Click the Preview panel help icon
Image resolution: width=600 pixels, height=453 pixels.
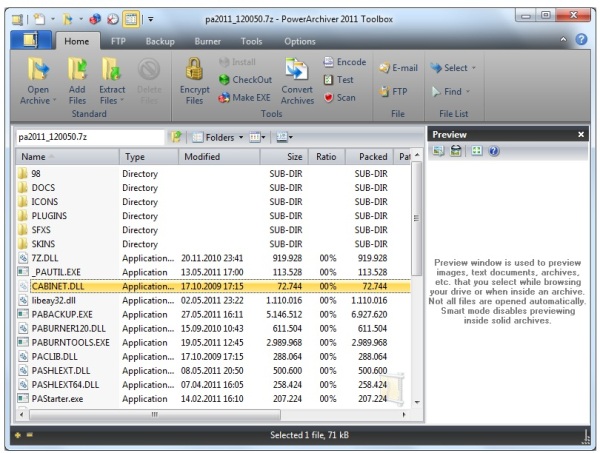(x=494, y=151)
